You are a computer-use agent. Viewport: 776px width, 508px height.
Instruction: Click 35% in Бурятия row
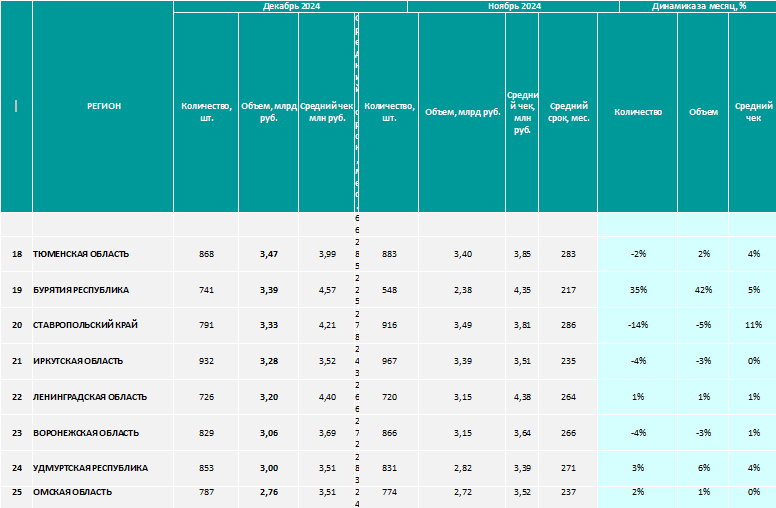(x=638, y=290)
